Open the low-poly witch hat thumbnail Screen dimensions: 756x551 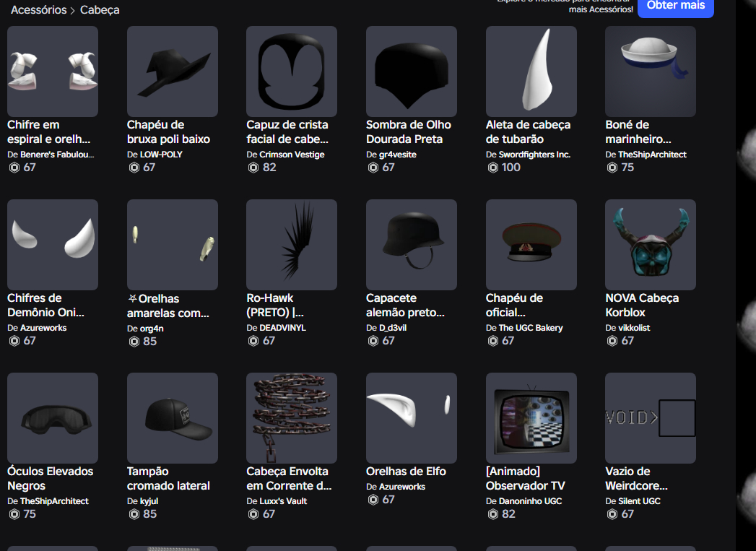coord(172,71)
